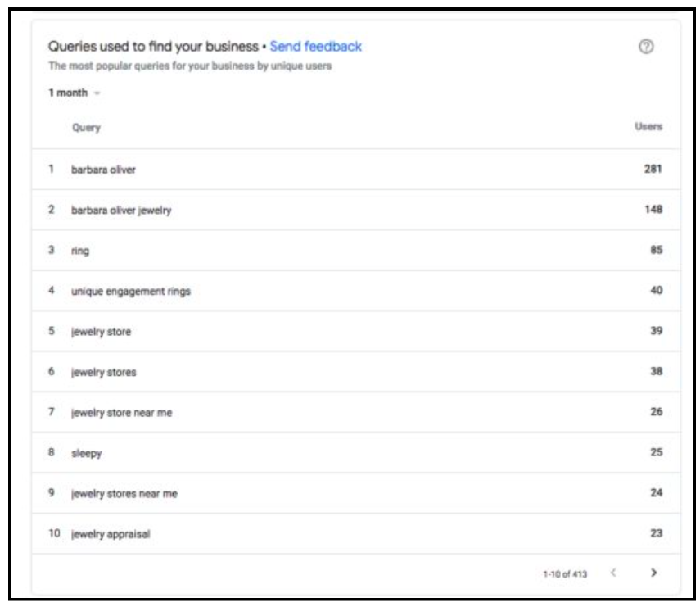Click the Send feedback link
700x607 pixels.
click(315, 47)
